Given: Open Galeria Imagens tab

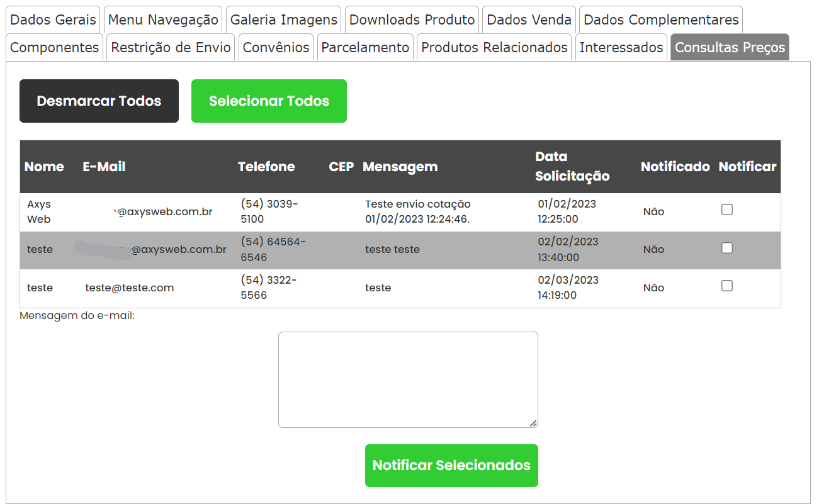Looking at the screenshot, I should 283,20.
